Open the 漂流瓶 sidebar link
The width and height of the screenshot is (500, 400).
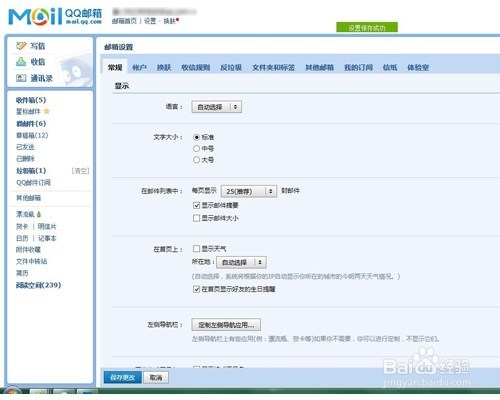coord(25,214)
